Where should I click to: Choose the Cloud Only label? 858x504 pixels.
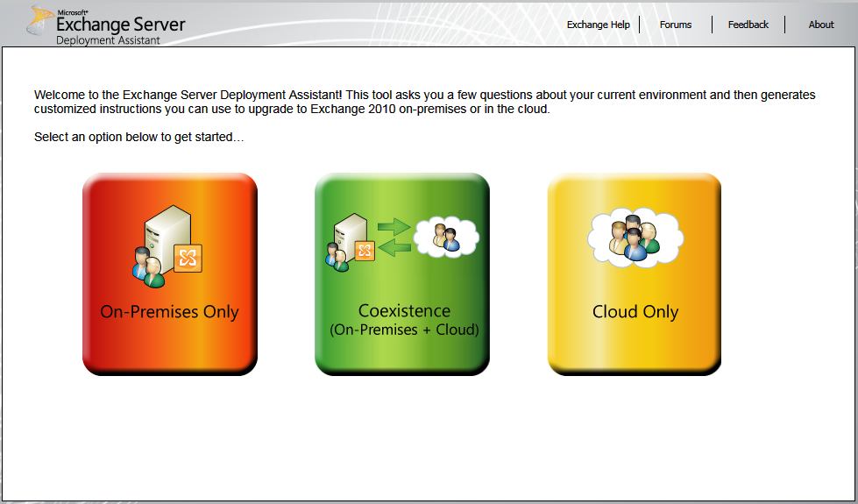635,311
